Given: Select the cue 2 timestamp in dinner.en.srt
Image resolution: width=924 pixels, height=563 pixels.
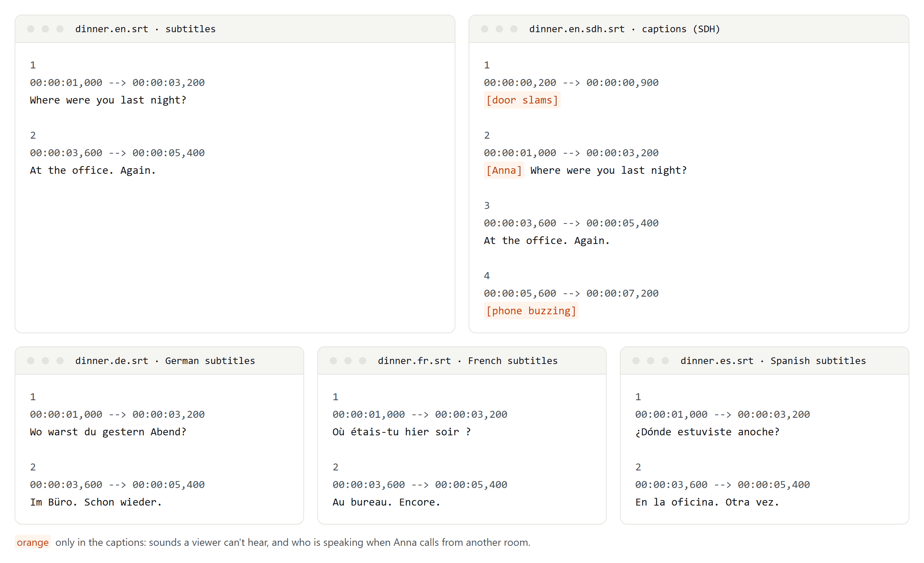Looking at the screenshot, I should [x=117, y=153].
